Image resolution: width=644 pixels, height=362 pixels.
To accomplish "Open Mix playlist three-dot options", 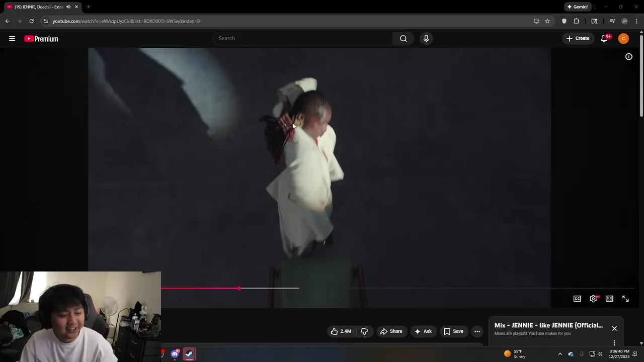I will pos(614,343).
